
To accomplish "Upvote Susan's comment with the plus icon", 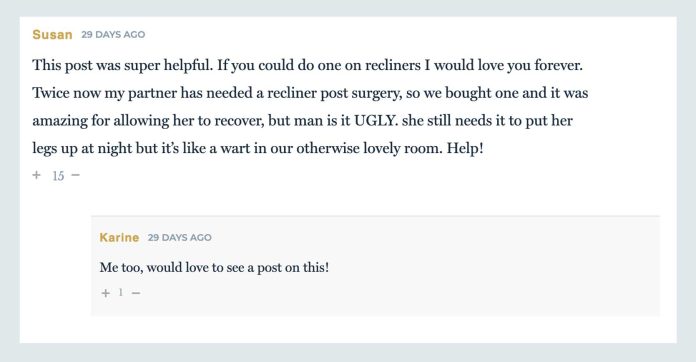I will coord(36,175).
